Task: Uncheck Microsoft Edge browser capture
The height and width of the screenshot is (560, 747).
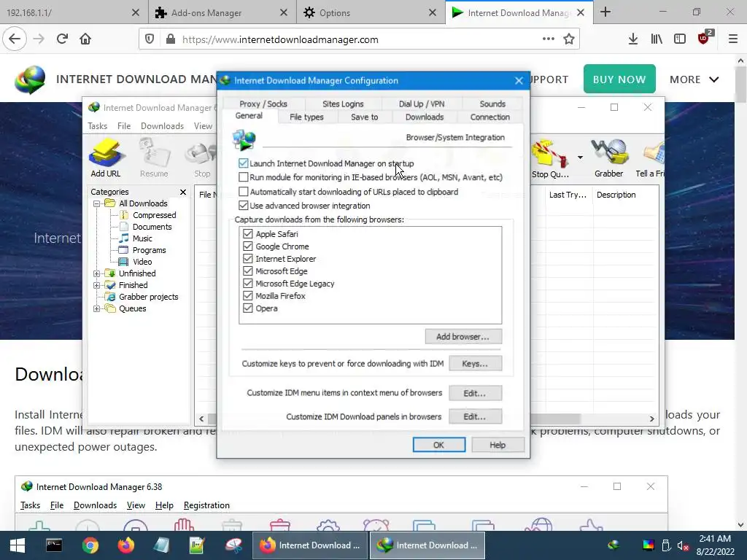Action: point(248,271)
